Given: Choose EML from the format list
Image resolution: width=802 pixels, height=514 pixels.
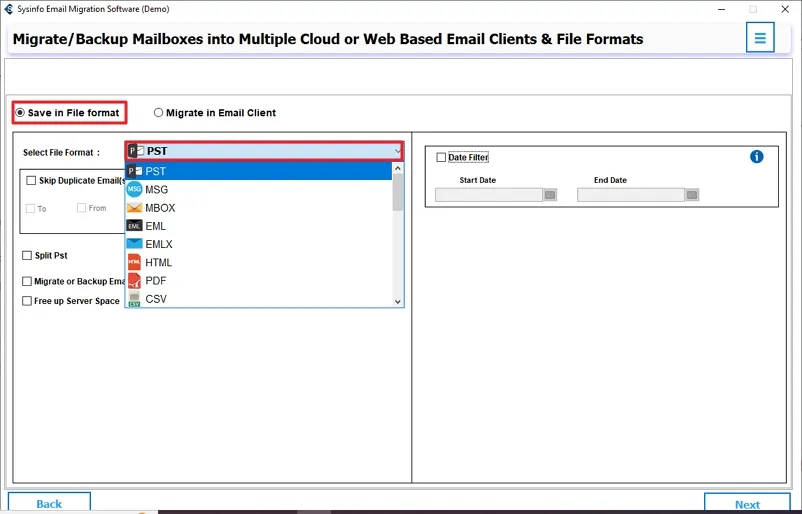Looking at the screenshot, I should click(259, 226).
